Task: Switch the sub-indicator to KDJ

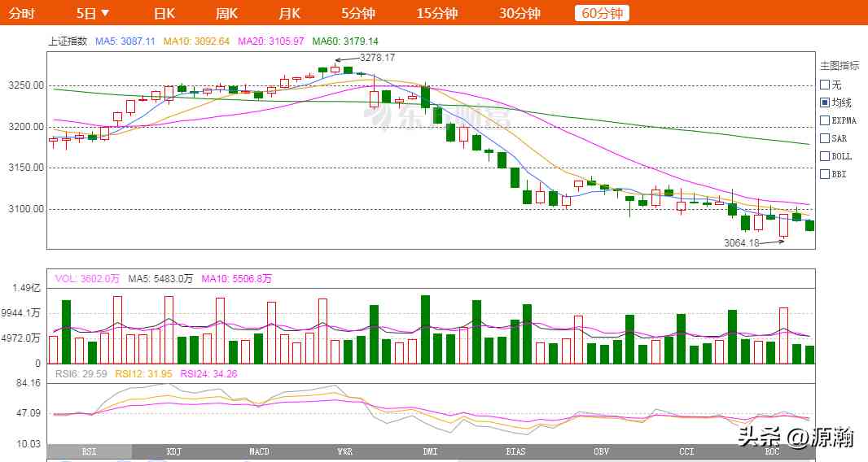Action: 173,451
